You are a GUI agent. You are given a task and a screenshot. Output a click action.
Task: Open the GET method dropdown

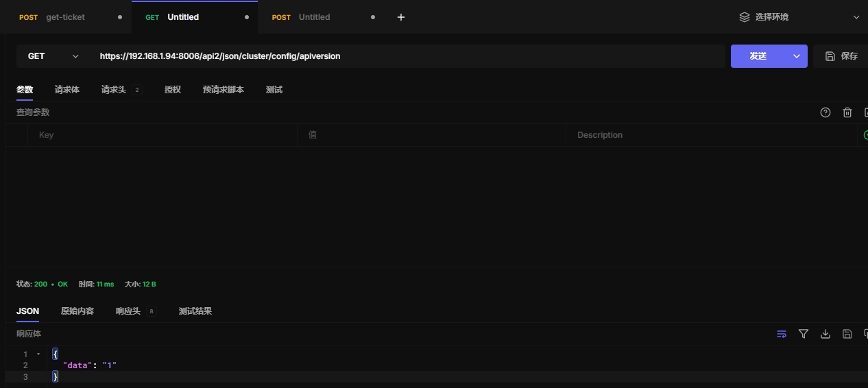pos(53,56)
